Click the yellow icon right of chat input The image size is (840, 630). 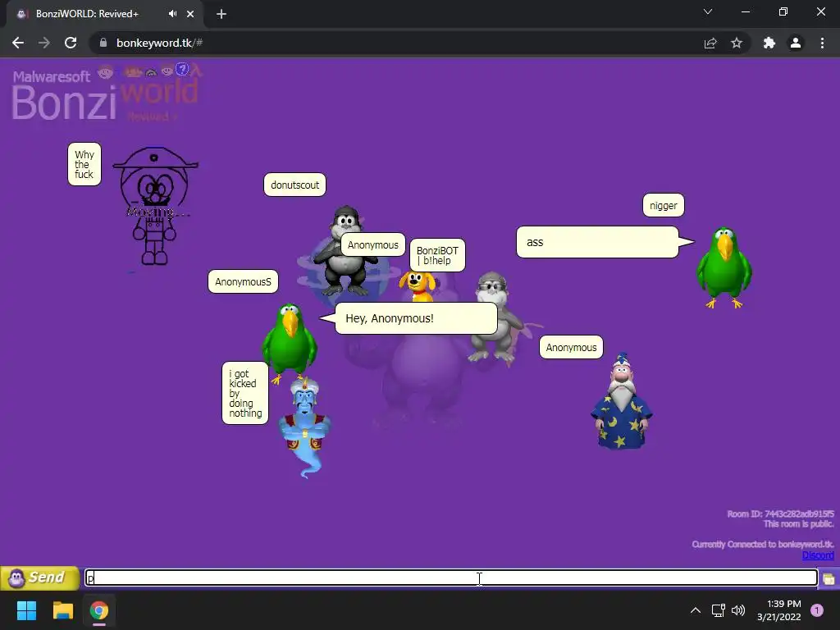tap(829, 578)
